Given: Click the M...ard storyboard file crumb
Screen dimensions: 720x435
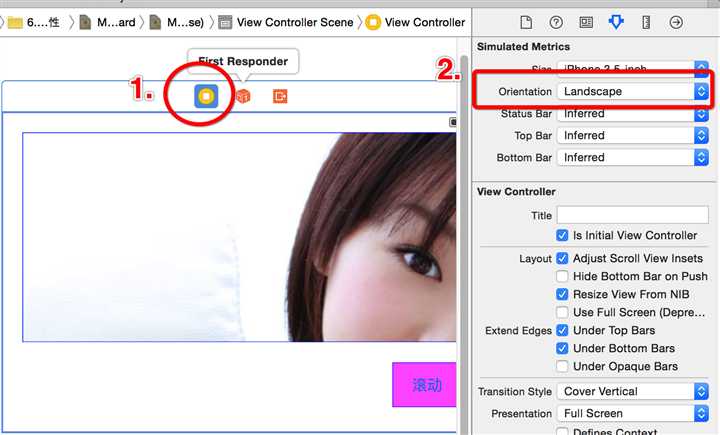Looking at the screenshot, I should click(x=108, y=22).
